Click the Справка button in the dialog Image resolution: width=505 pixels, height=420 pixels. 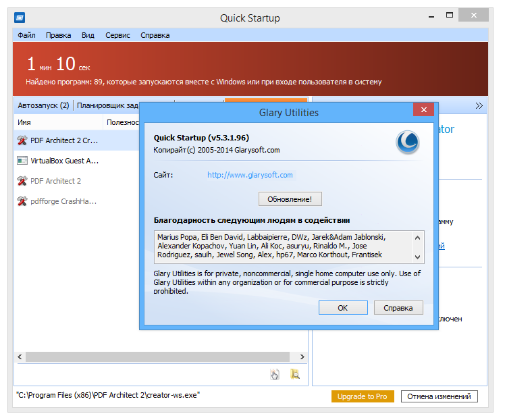(398, 308)
